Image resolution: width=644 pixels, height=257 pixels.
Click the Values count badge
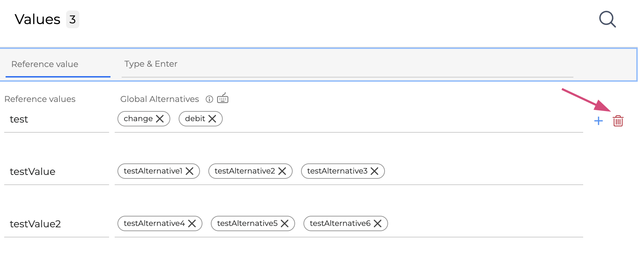[72, 20]
